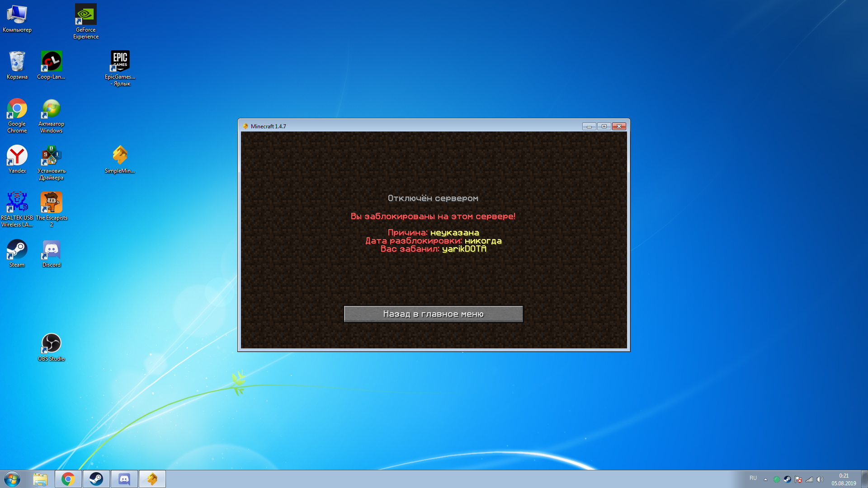
Task: Switch to Discord in the taskbar
Action: (x=124, y=479)
